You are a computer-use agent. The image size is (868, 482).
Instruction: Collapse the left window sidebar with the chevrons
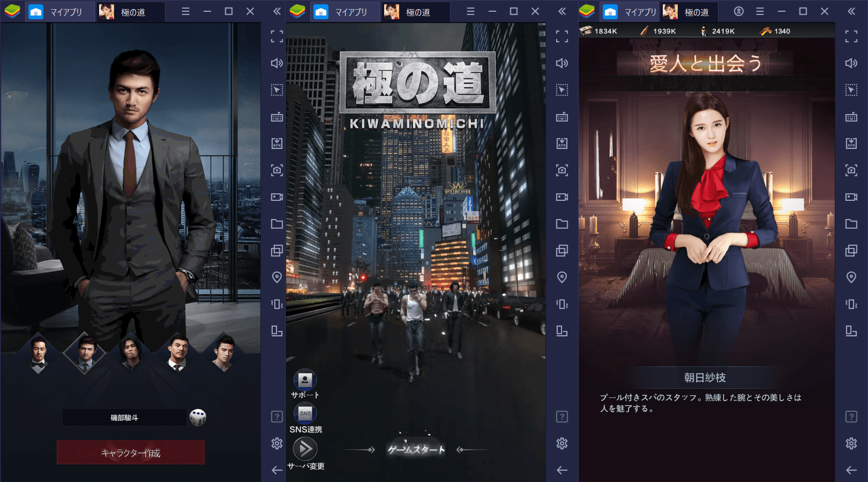click(x=277, y=11)
